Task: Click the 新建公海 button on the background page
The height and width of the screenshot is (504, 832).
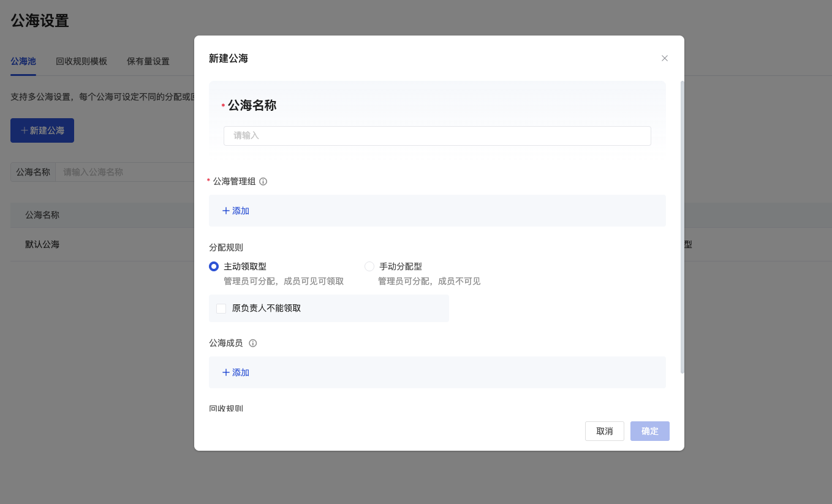Action: (x=42, y=130)
